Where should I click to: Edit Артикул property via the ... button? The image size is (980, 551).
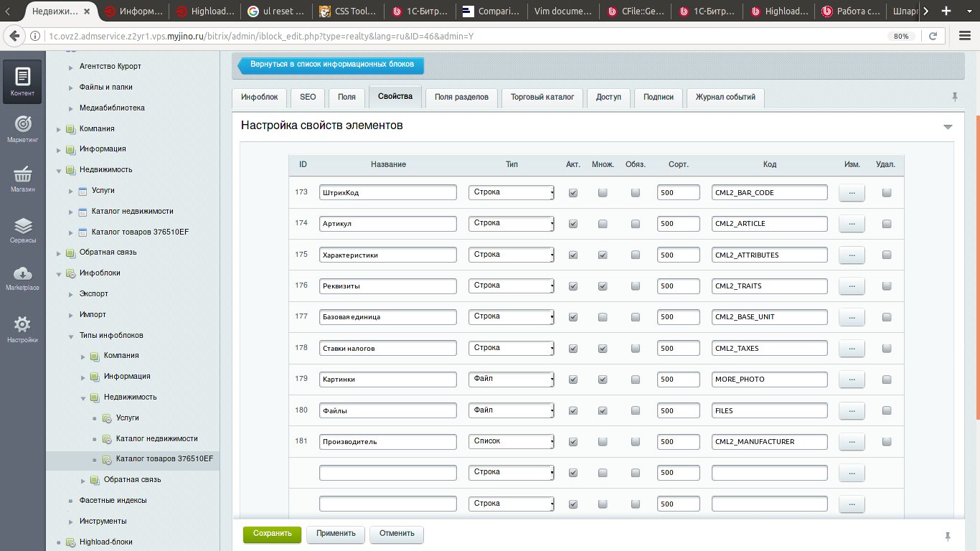852,224
